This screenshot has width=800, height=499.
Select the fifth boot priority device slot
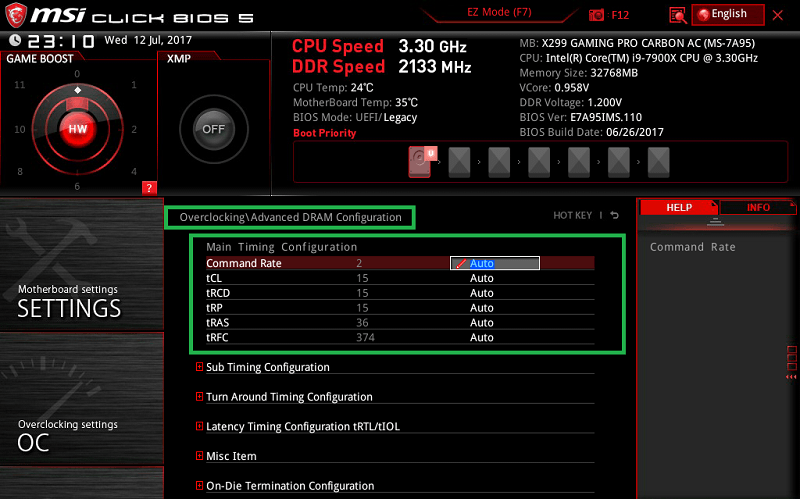[x=579, y=162]
